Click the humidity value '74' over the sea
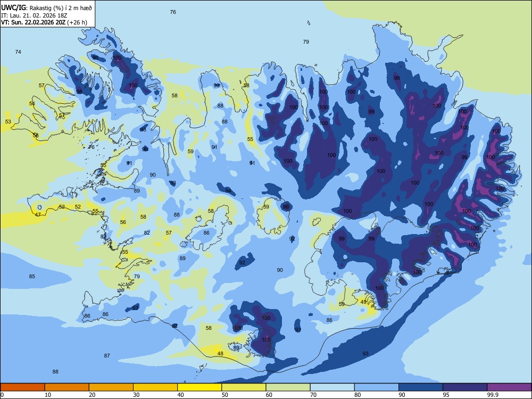Image resolution: width=532 pixels, height=399 pixels. [x=18, y=52]
